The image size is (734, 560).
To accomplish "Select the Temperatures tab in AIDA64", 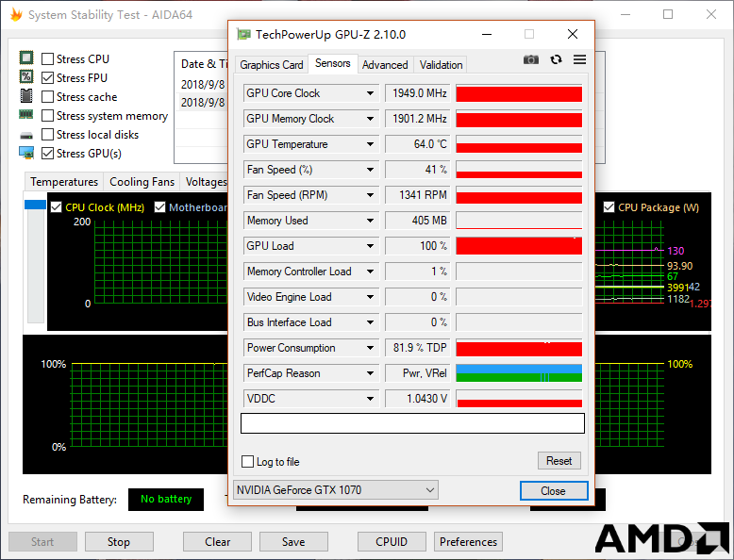I will 64,182.
